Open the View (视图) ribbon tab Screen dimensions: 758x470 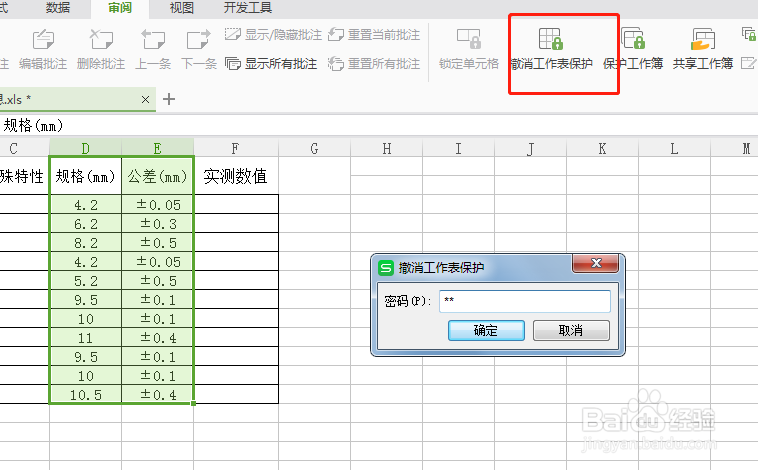(x=181, y=8)
